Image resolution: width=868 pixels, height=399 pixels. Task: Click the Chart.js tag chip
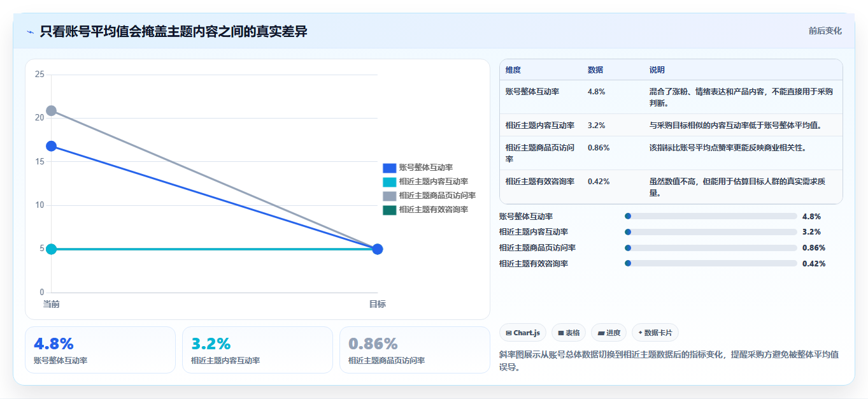tap(523, 333)
